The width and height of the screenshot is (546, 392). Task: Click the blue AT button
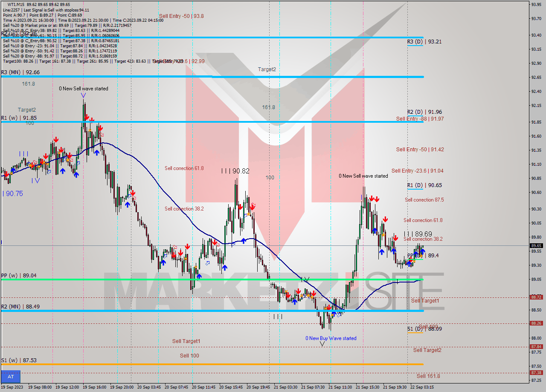coord(11,377)
